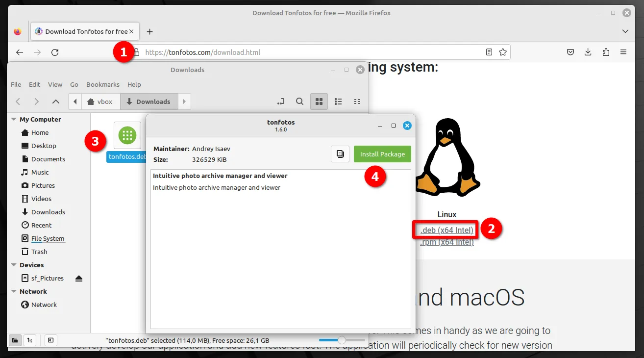Maximize the tonfotos installer window
Screen dimensions: 644x358
(393, 126)
